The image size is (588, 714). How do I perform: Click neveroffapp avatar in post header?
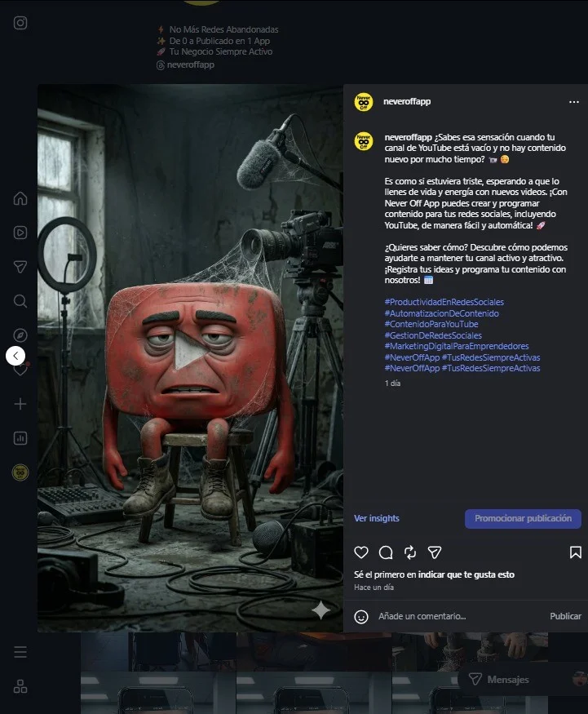click(x=363, y=102)
